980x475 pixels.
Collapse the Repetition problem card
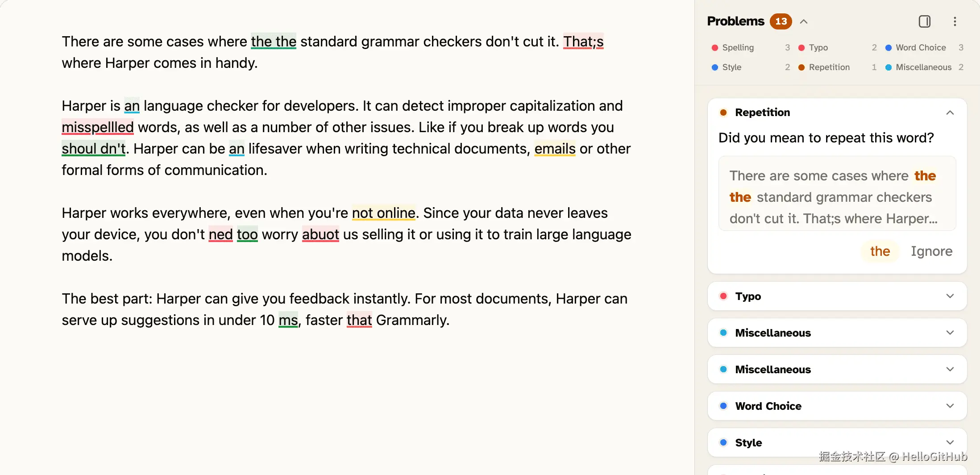coord(950,112)
